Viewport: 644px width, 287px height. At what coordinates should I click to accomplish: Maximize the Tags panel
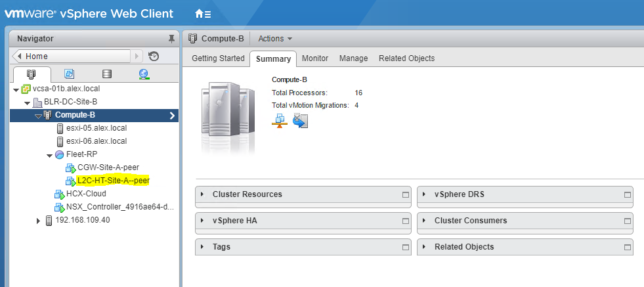pos(405,248)
